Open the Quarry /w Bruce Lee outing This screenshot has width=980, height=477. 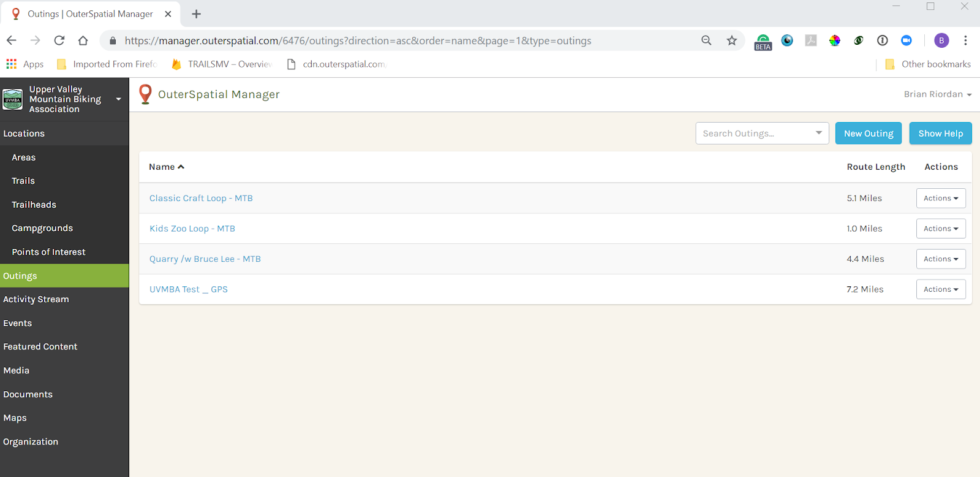pos(205,259)
